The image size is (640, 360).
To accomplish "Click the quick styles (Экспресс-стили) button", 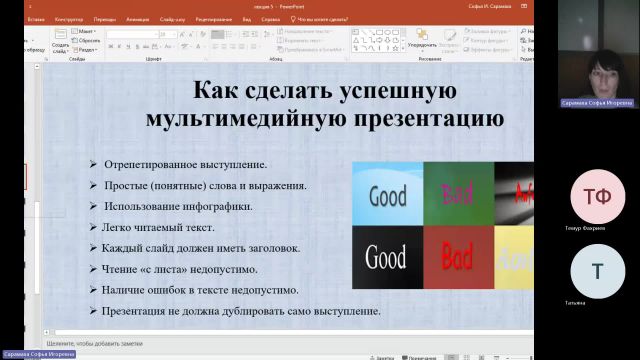I will pos(449,41).
